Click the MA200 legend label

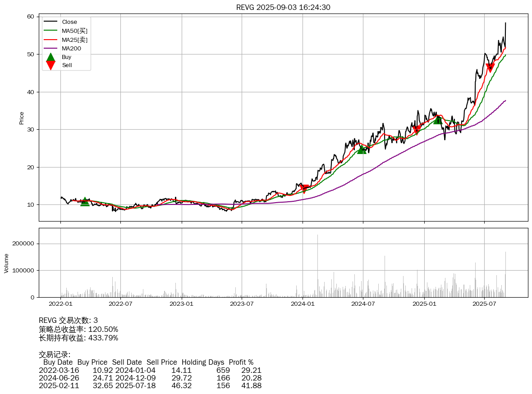(71, 48)
